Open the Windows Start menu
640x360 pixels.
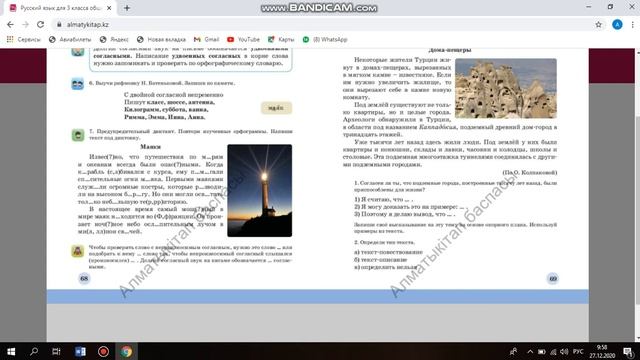(x=11, y=351)
